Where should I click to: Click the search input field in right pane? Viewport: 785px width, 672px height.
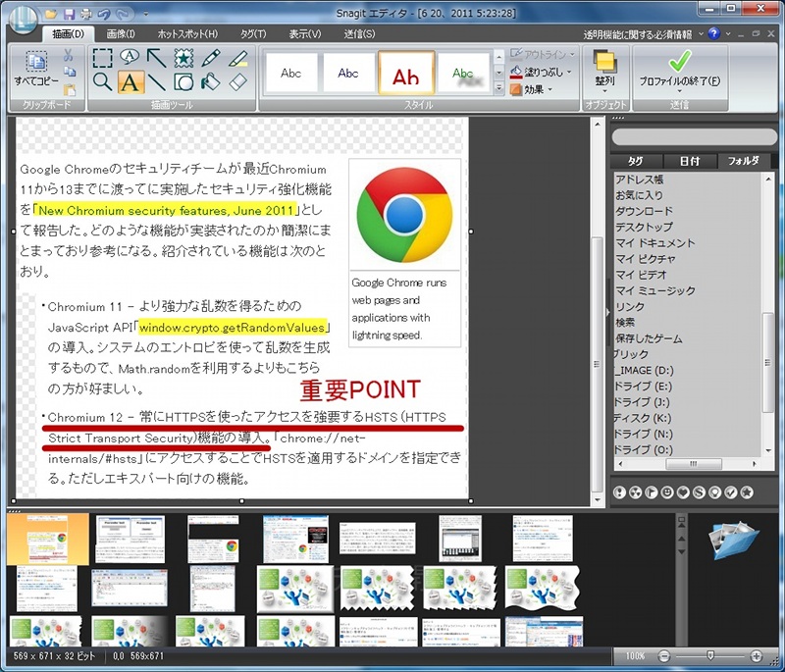(694, 136)
